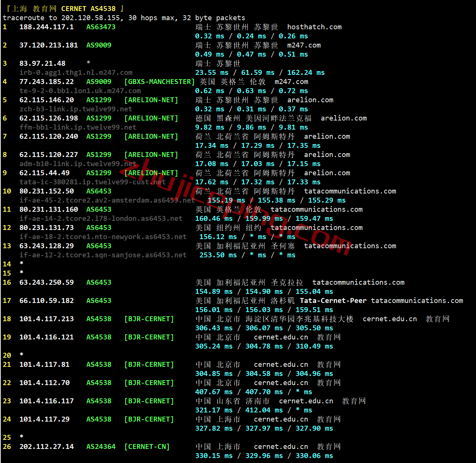
Task: Click IP 202.112.27.14 in hop 26
Action: coord(46,447)
